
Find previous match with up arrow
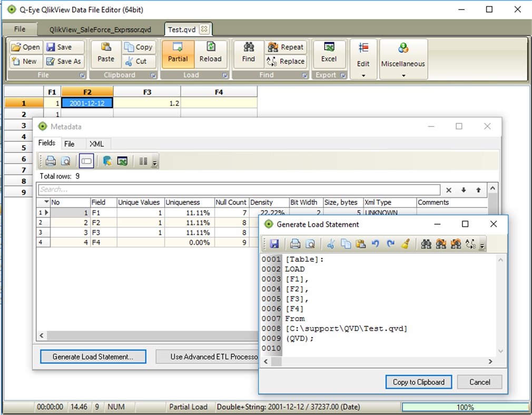(x=478, y=190)
